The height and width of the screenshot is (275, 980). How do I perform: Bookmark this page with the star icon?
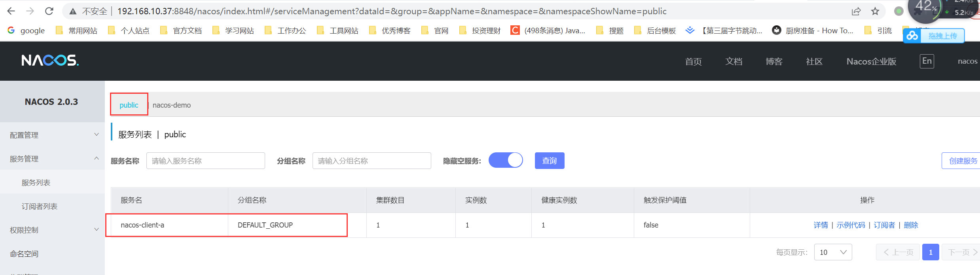pyautogui.click(x=875, y=11)
